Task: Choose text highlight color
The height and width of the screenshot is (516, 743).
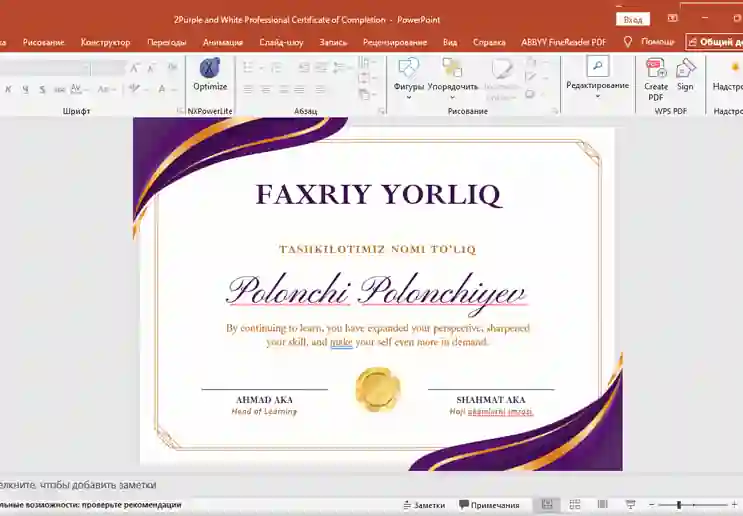Action: [x=138, y=89]
